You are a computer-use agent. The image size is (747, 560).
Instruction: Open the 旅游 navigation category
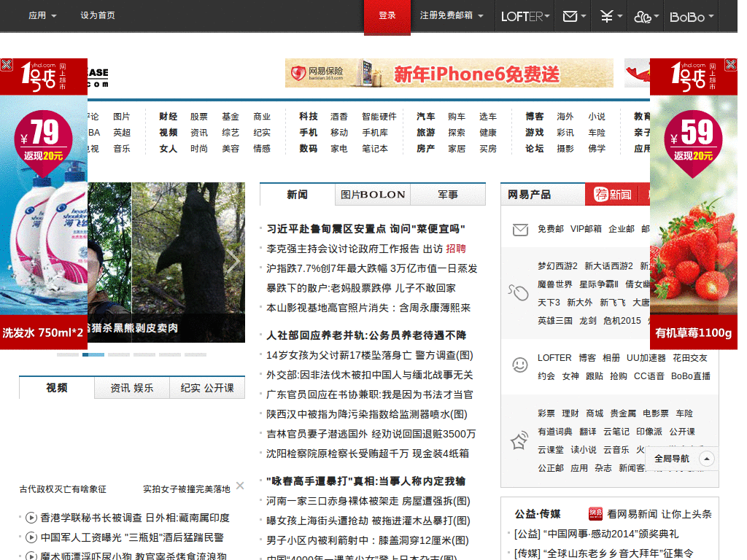pos(425,133)
